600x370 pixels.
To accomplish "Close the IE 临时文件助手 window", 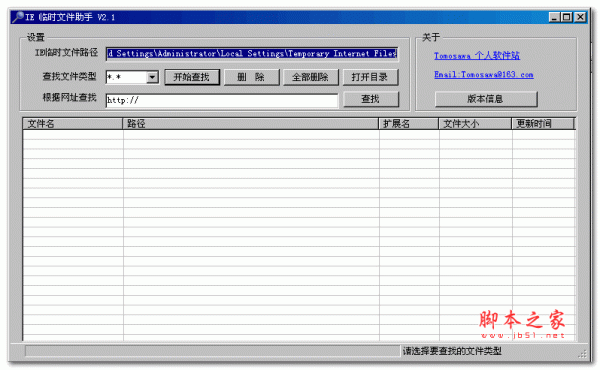I will (580, 17).
